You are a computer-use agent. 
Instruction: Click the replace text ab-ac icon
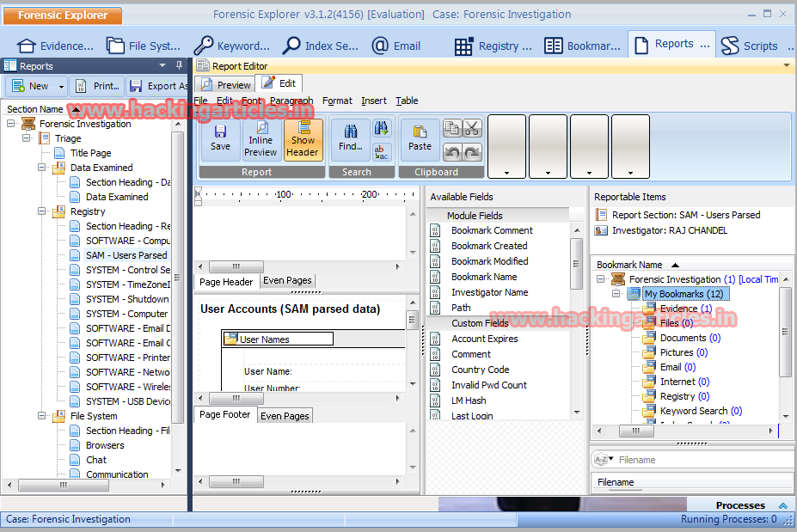click(381, 152)
